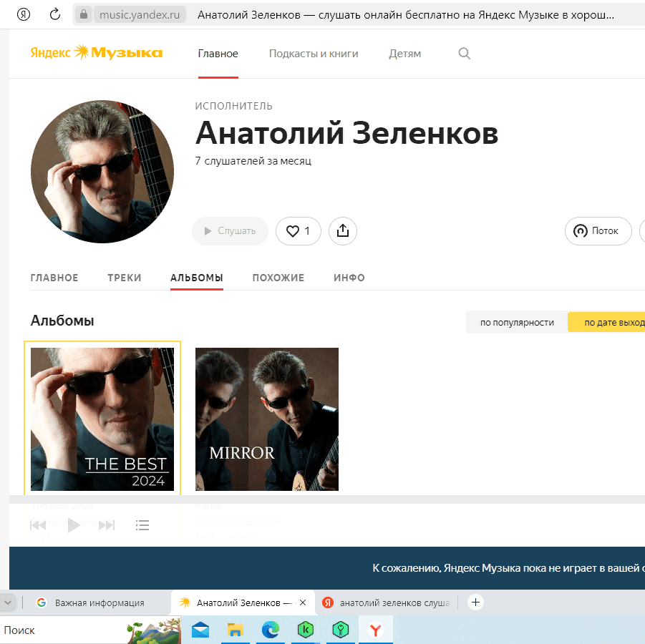The height and width of the screenshot is (644, 645).
Task: Sort albums по дате выхода
Action: point(606,323)
